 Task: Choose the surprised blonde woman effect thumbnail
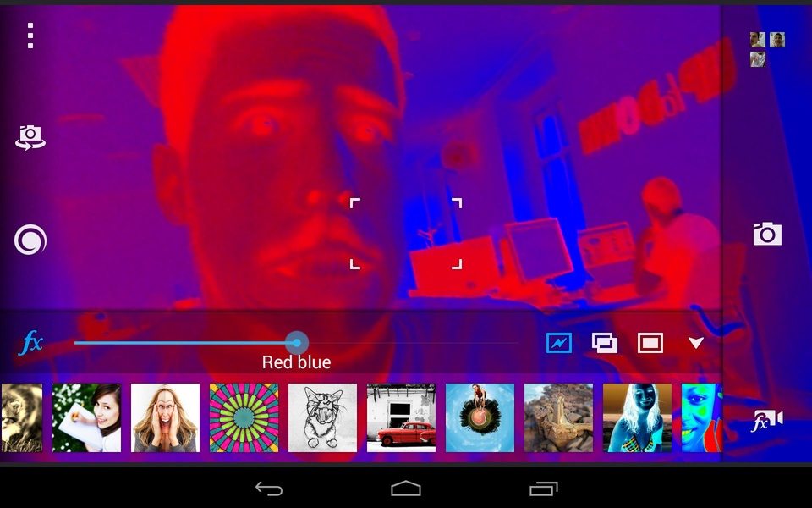click(x=165, y=417)
